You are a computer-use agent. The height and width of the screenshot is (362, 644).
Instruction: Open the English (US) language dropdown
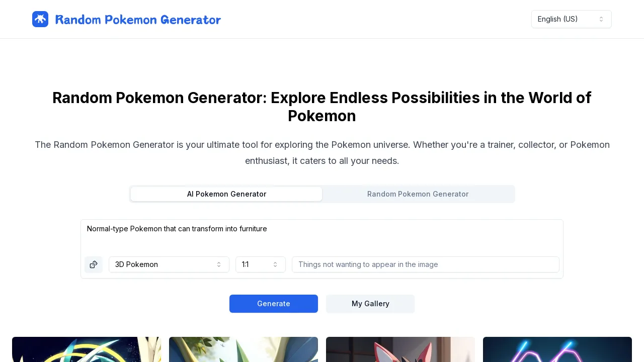(572, 19)
